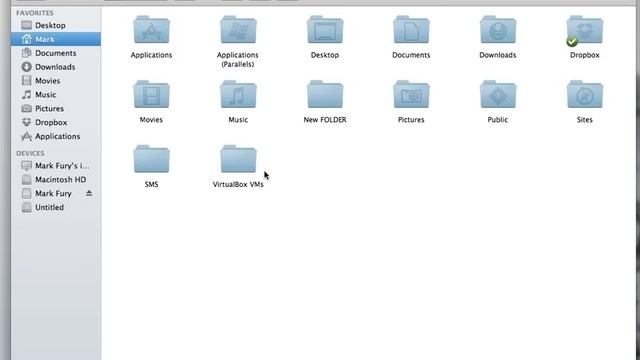Click the "Public" folder label
640x360 pixels.
[x=498, y=120]
